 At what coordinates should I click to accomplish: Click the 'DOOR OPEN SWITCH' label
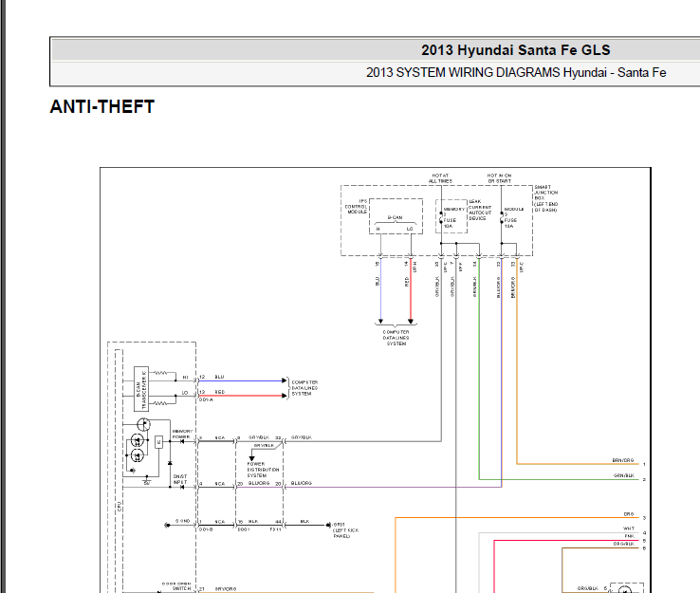[176, 586]
